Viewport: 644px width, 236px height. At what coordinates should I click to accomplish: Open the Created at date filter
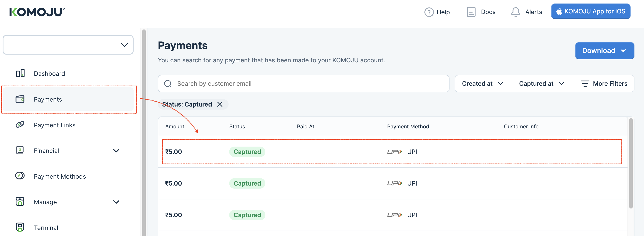click(482, 84)
